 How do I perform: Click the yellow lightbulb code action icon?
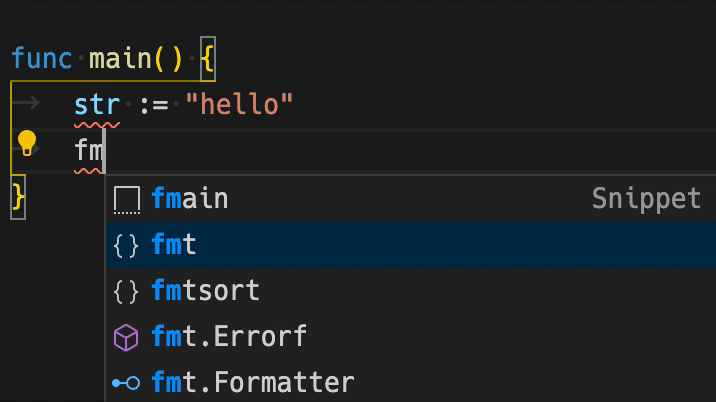27,143
